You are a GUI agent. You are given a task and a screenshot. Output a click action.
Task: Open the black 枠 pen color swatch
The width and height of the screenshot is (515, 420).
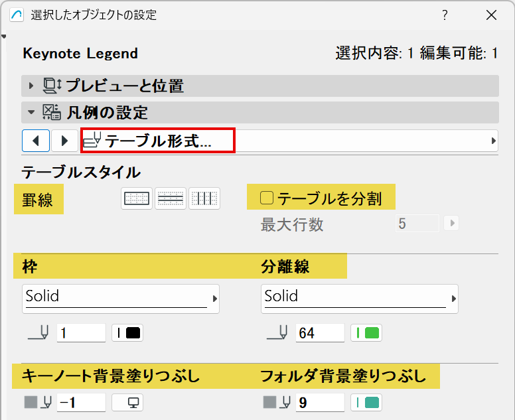pyautogui.click(x=127, y=333)
